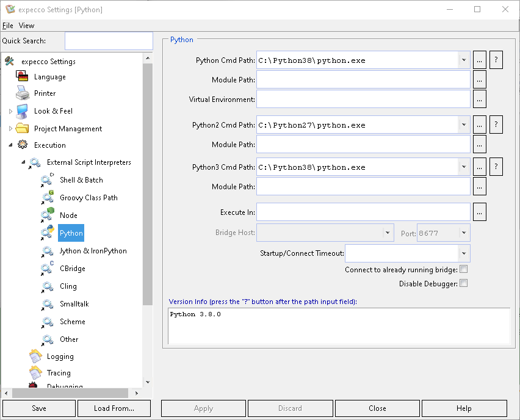Open the File menu
The width and height of the screenshot is (520, 420).
[7, 26]
